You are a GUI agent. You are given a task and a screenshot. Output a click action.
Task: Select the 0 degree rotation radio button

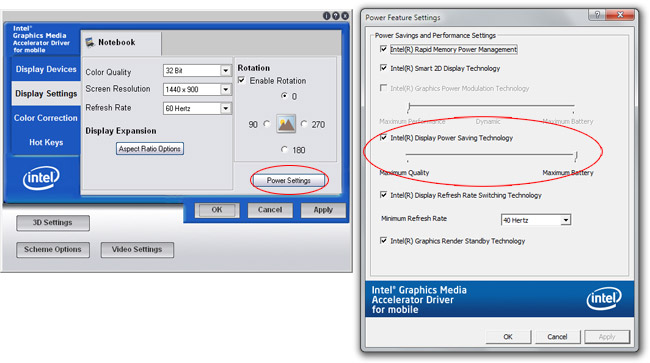[284, 96]
